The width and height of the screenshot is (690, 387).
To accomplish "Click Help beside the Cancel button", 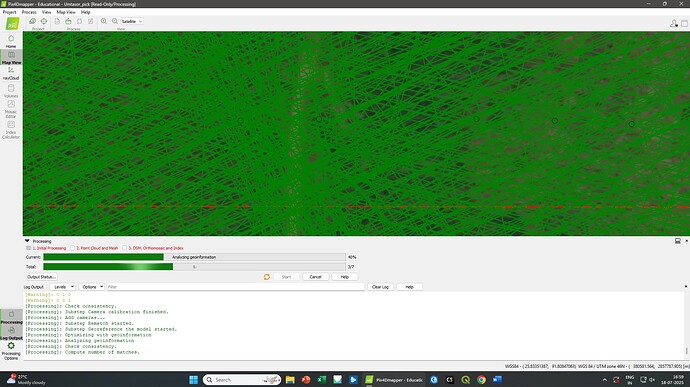I will (345, 277).
